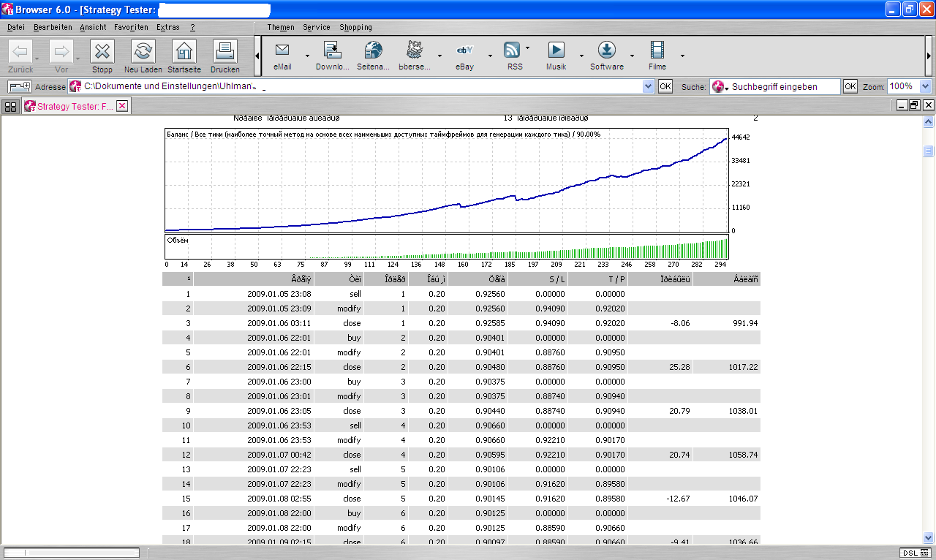Open the Software download icon
Viewport: 936px width, 560px height.
point(606,50)
